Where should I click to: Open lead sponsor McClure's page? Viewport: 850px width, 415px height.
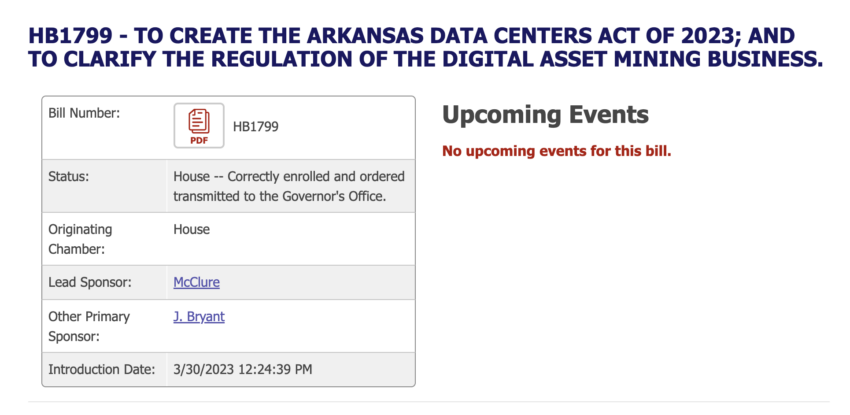pyautogui.click(x=196, y=282)
